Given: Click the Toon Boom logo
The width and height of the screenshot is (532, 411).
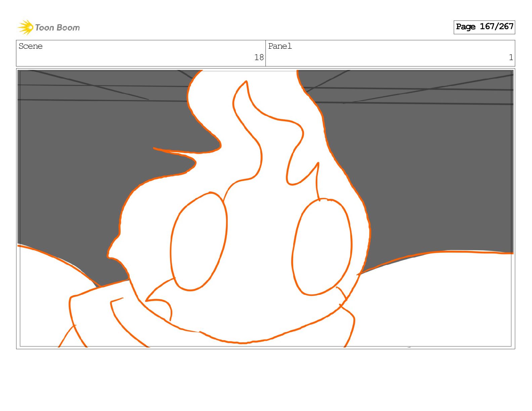Looking at the screenshot, I should (49, 27).
